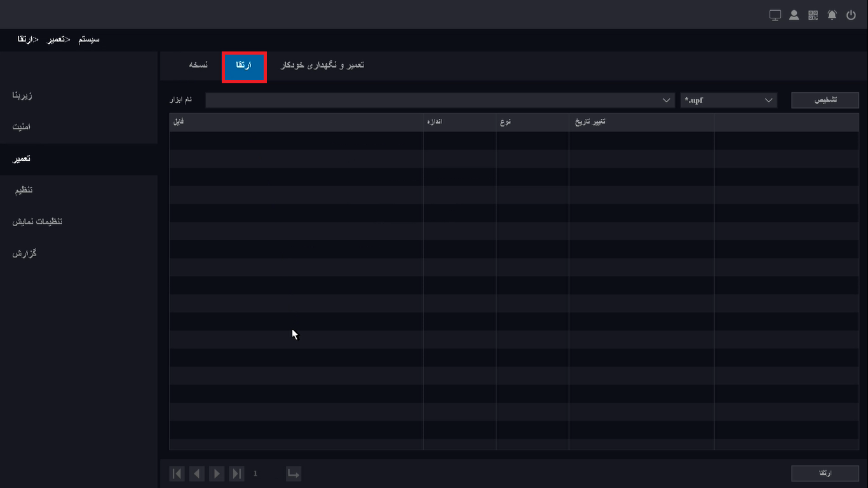
Task: Go to next page arrow
Action: point(217,473)
